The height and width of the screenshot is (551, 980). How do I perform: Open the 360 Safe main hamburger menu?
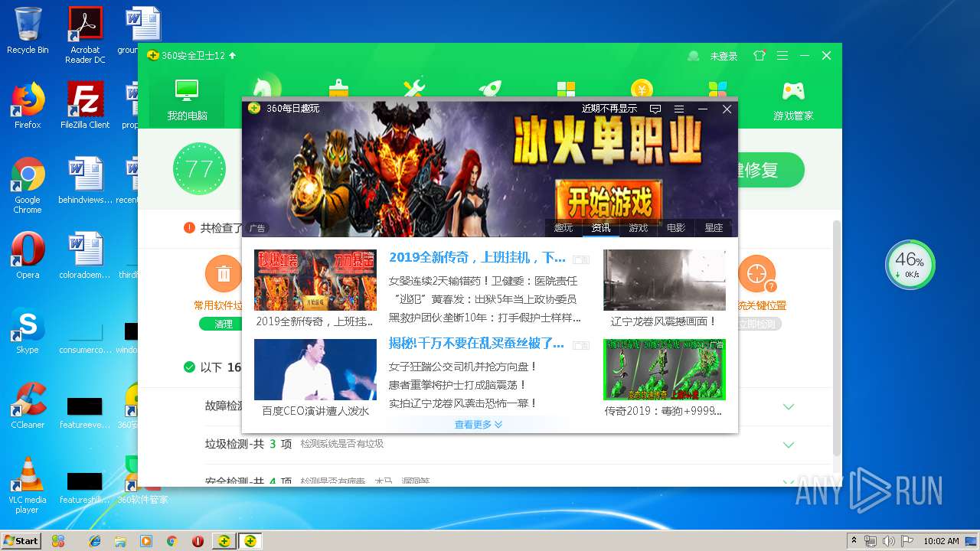782,56
